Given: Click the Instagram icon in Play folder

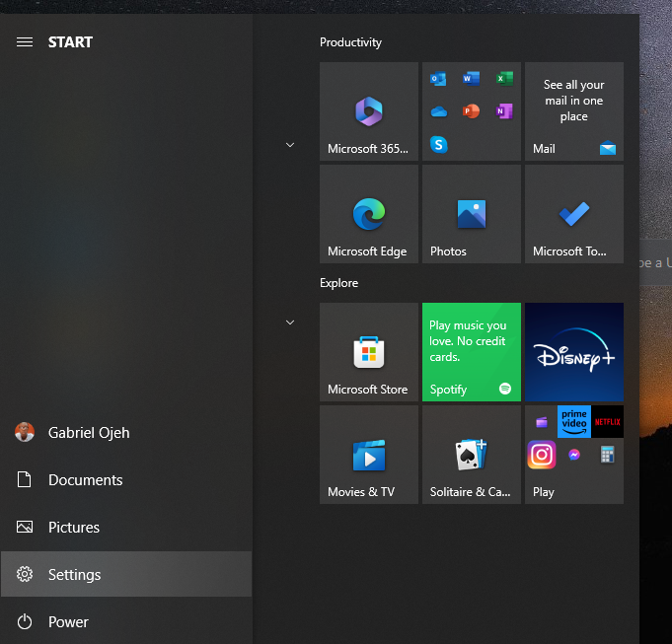Looking at the screenshot, I should point(541,455).
